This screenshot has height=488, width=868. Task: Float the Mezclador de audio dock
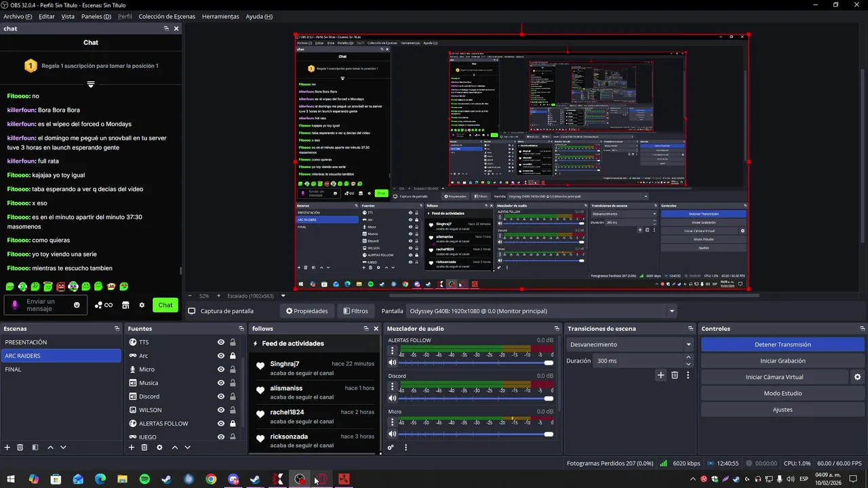pos(557,329)
